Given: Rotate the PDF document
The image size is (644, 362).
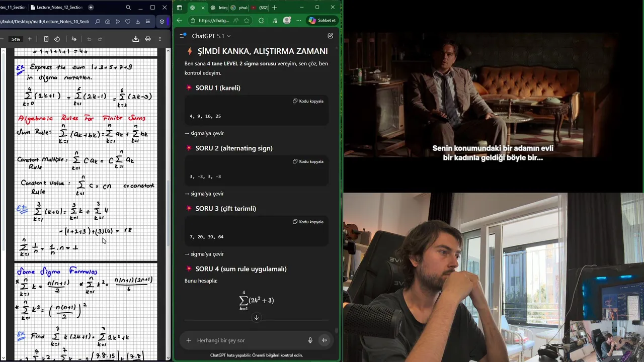Looking at the screenshot, I should click(57, 39).
